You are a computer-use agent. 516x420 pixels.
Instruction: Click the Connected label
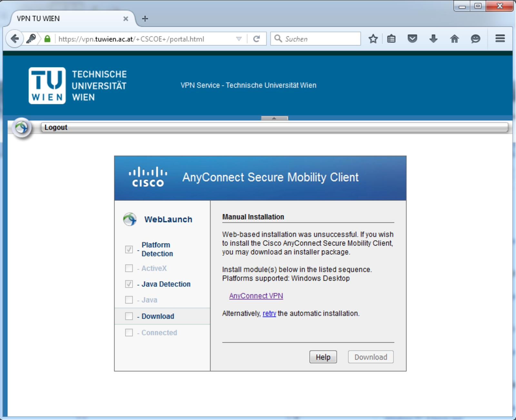[x=159, y=333]
